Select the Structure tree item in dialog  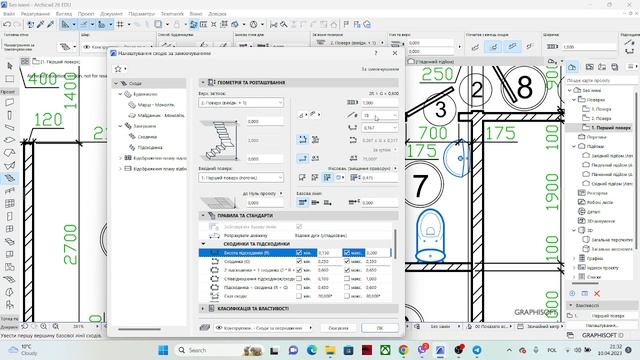point(144,94)
